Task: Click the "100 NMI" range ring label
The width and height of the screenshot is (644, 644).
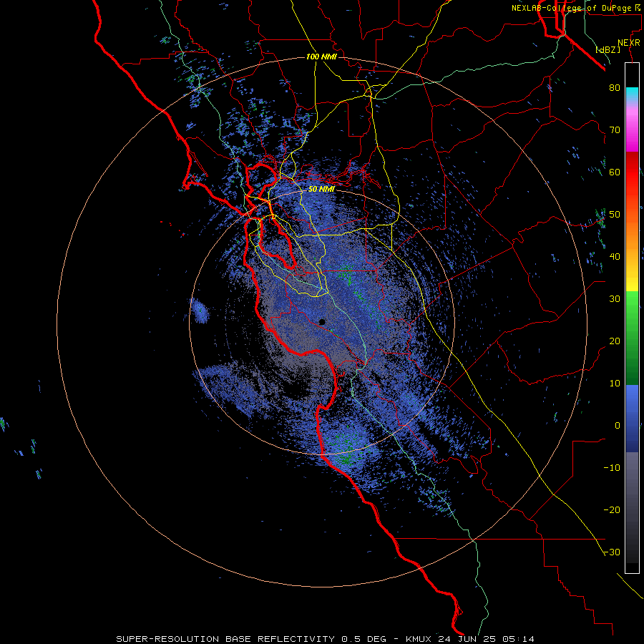Action: pos(321,57)
